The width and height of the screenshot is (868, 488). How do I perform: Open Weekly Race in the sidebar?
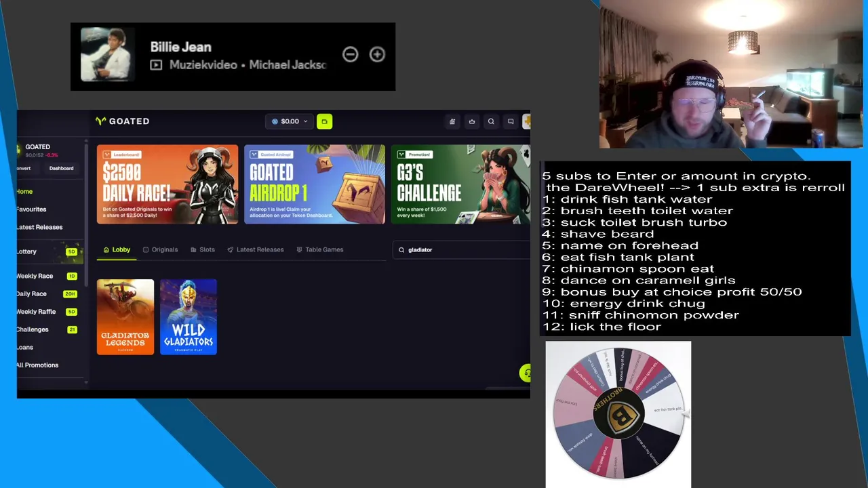pos(35,276)
